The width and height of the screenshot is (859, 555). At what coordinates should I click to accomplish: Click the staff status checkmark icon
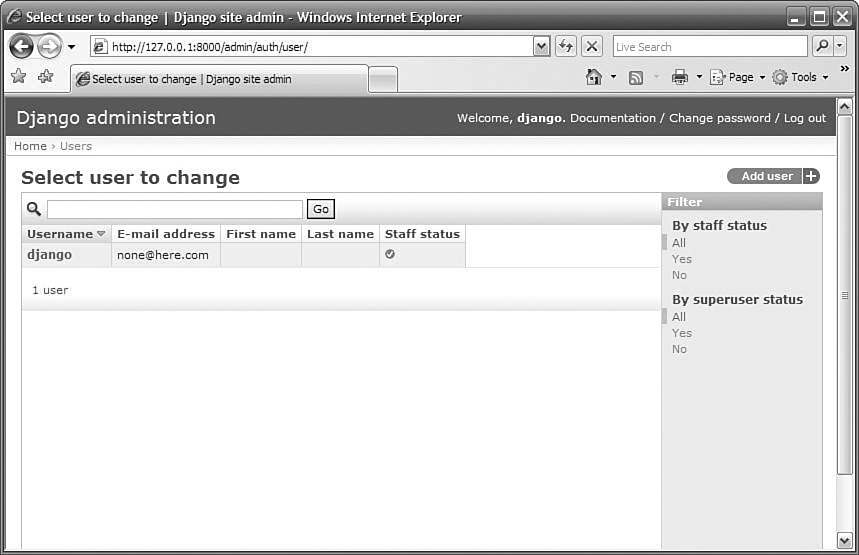pyautogui.click(x=390, y=254)
